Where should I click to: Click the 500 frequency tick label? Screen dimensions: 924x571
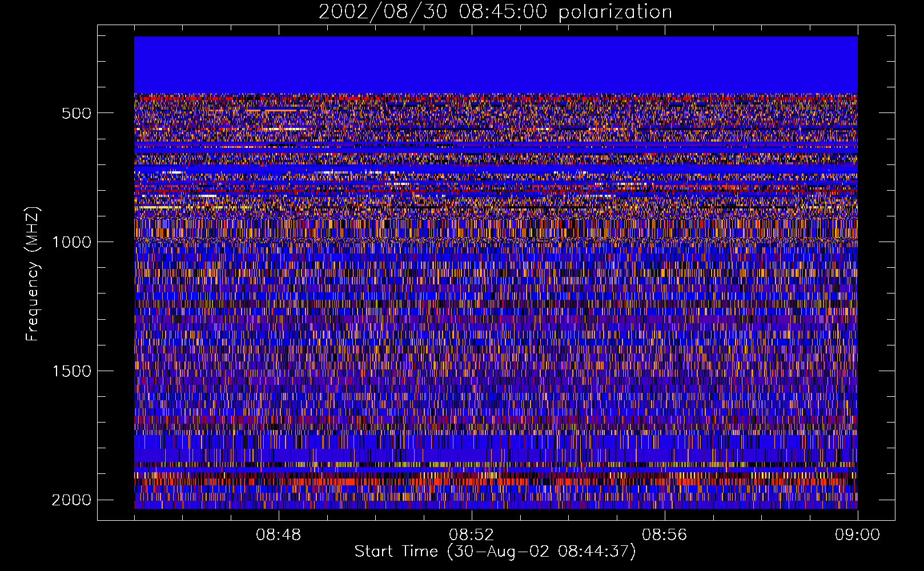77,113
